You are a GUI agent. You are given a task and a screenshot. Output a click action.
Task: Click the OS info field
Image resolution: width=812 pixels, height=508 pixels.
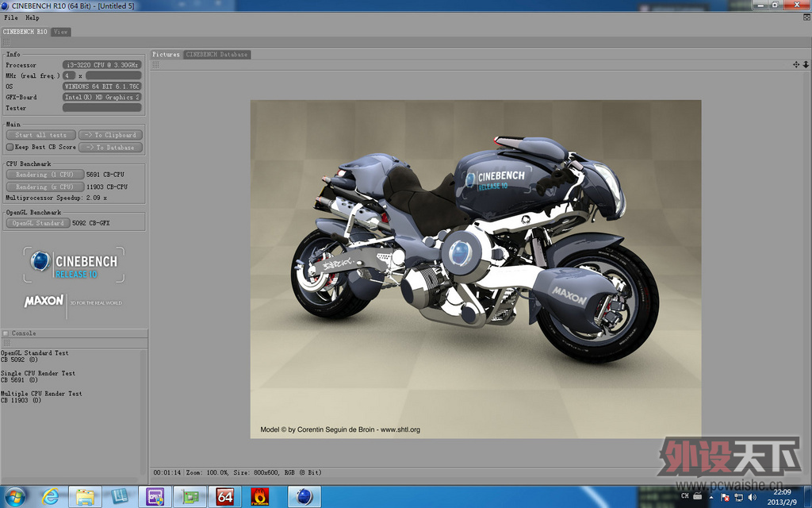[x=102, y=87]
